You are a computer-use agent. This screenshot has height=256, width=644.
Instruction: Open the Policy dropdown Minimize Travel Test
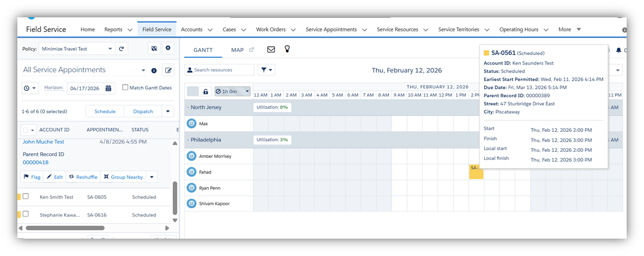click(76, 49)
